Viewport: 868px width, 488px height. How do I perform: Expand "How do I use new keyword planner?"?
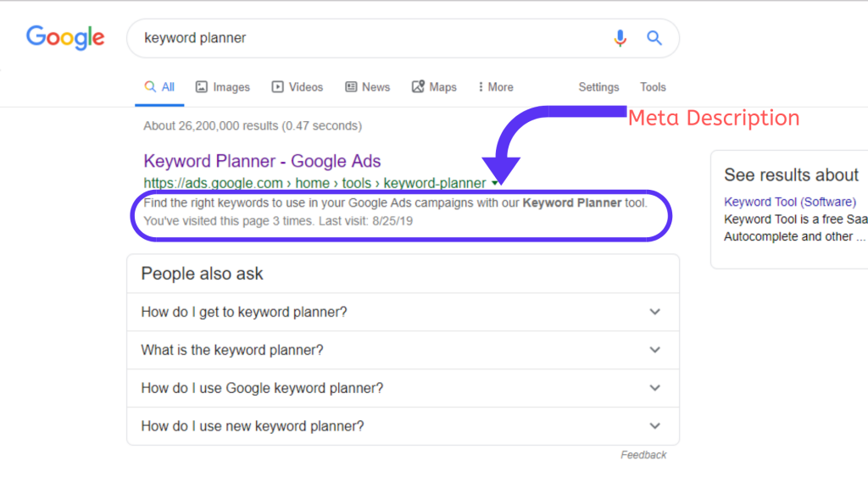pos(403,426)
